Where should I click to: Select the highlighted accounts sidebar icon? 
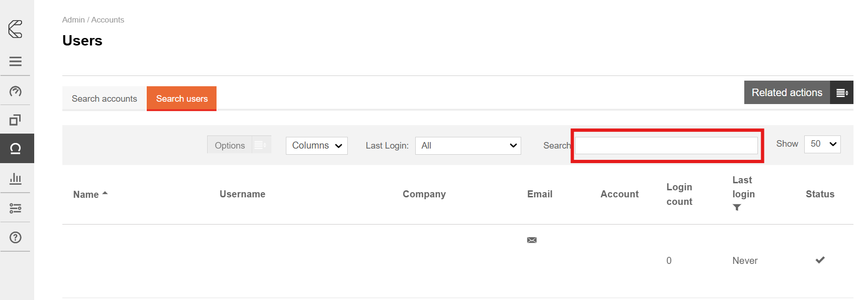click(x=15, y=149)
